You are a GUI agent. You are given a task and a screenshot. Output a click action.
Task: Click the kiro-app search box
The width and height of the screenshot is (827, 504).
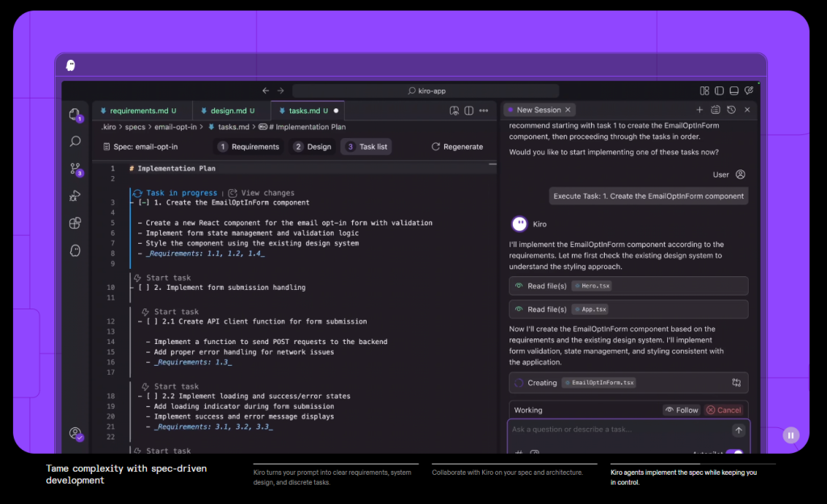(426, 90)
